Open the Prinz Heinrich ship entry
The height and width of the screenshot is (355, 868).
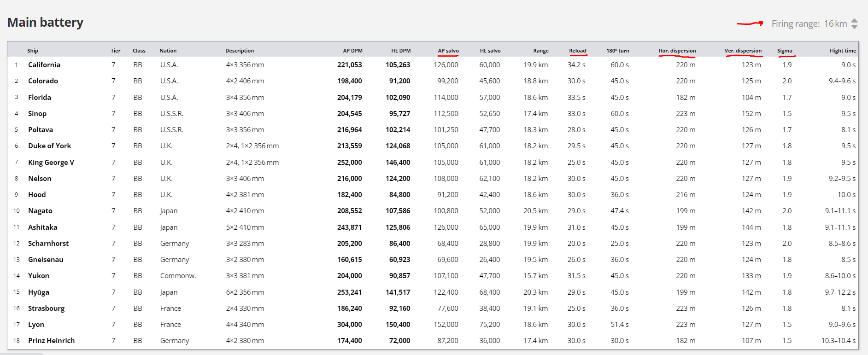tap(51, 341)
